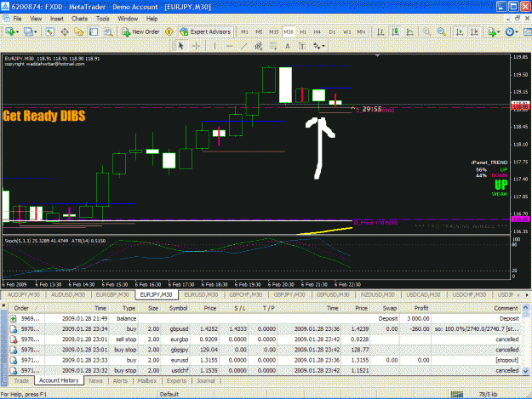Open the Strategy Tester magnifier icon
532x399 pixels.
click(x=108, y=31)
